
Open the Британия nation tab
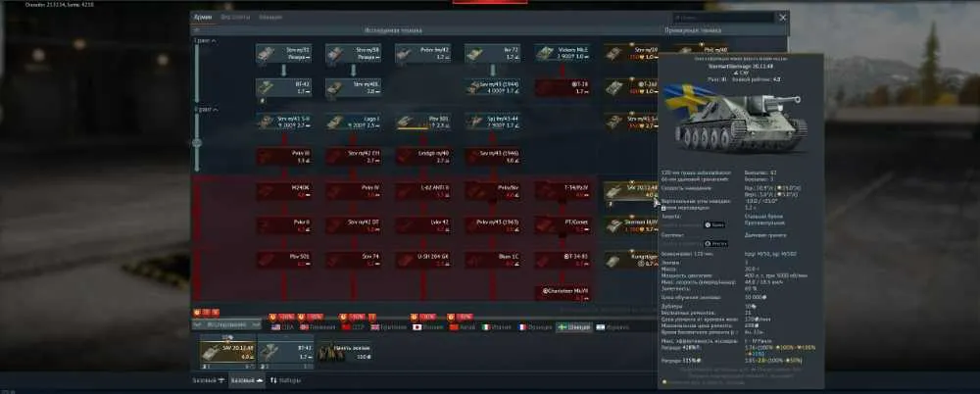[389, 327]
